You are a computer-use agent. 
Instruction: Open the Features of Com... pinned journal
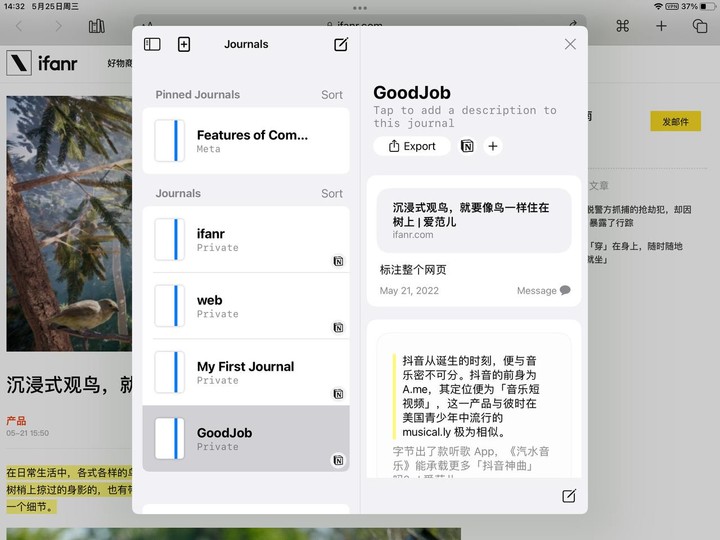click(x=246, y=141)
